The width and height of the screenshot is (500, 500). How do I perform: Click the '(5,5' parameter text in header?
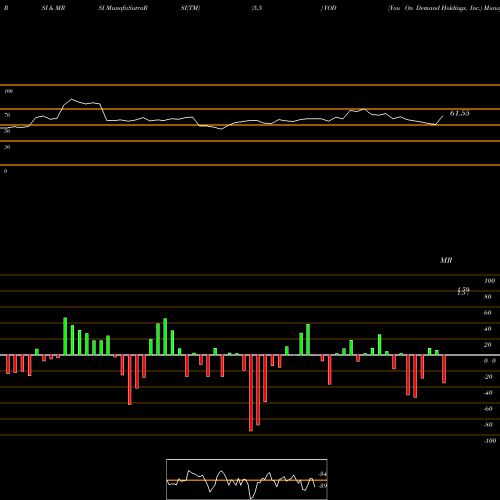pyautogui.click(x=257, y=8)
